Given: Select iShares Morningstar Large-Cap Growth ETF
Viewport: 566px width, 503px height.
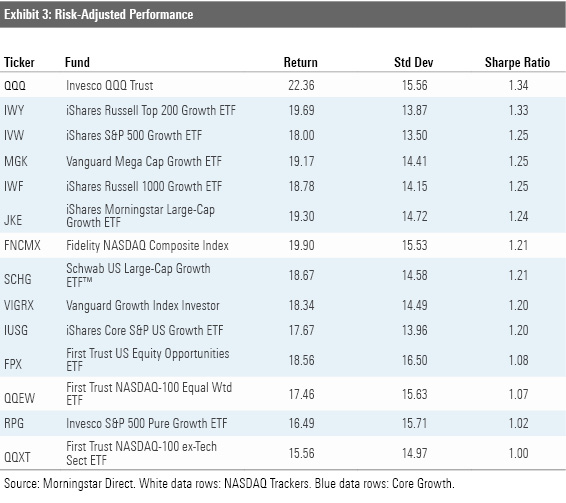Looking at the screenshot, I should point(140,216).
